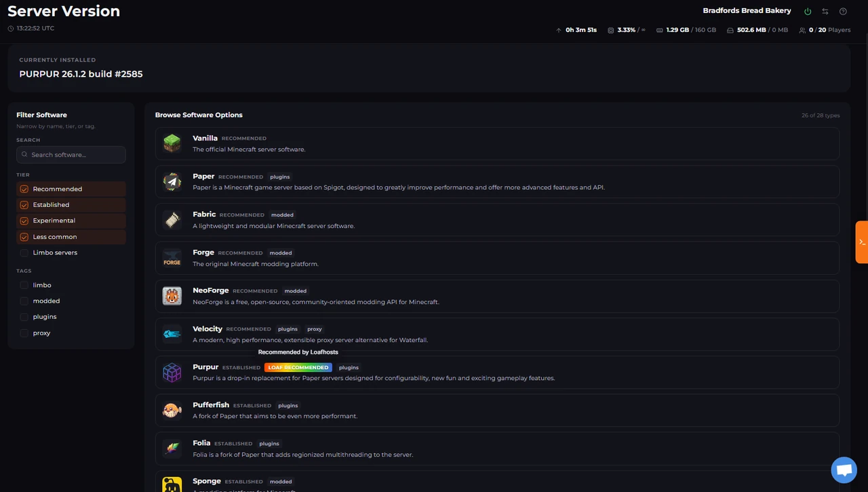
Task: Click the modded tag on Forge
Action: pyautogui.click(x=281, y=253)
